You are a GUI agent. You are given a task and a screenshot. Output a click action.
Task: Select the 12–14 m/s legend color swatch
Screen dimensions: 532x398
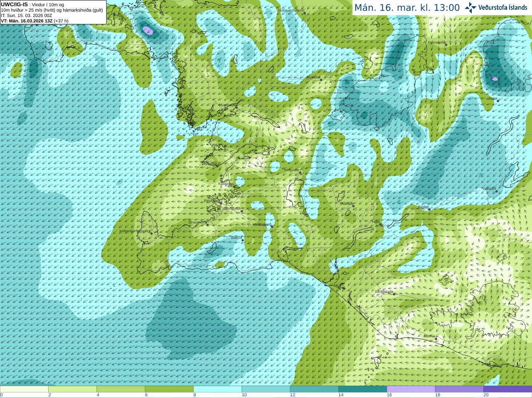314,389
